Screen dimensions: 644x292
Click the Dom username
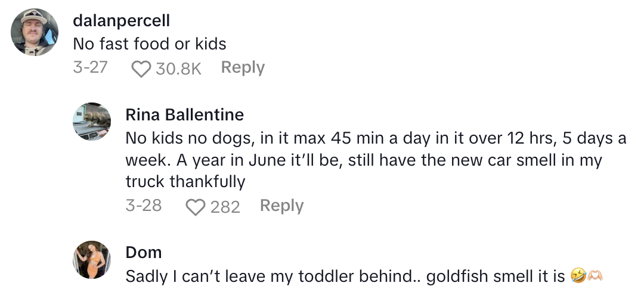(143, 252)
